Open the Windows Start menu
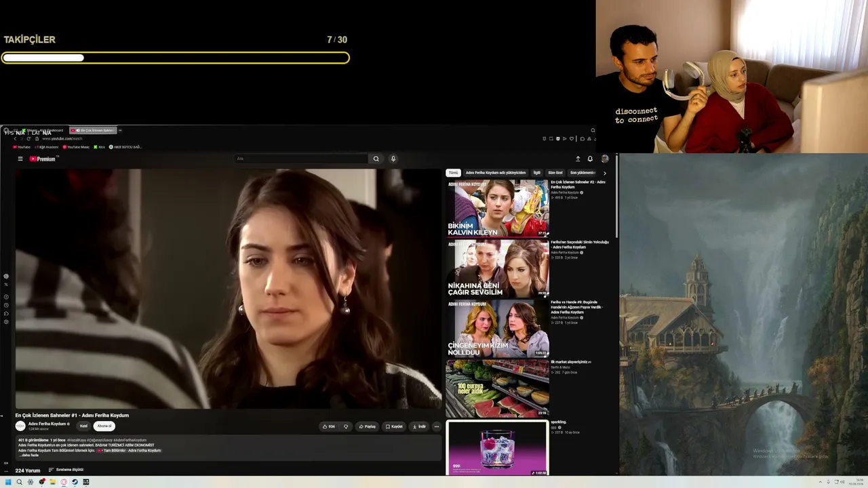 click(8, 482)
